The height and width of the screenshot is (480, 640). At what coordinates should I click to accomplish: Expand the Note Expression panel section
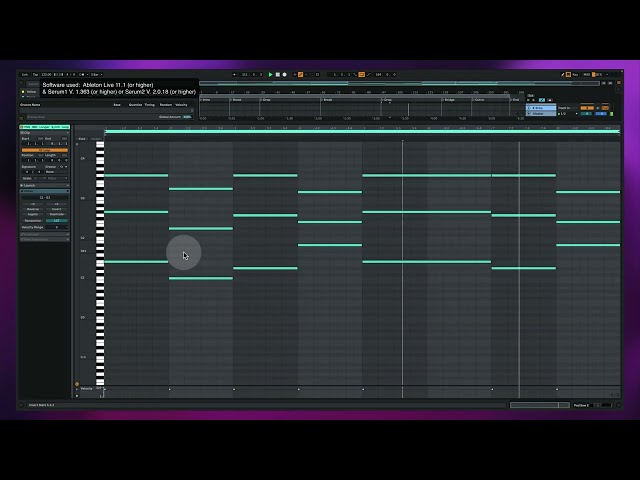point(44,239)
